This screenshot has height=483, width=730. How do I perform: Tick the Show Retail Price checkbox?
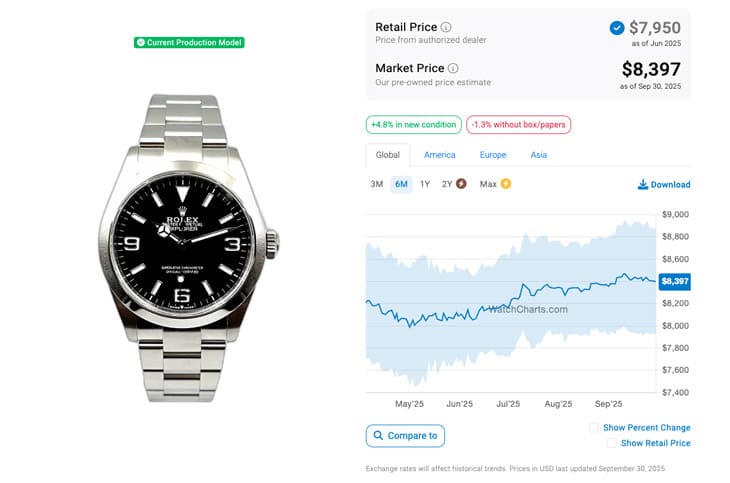tap(611, 443)
